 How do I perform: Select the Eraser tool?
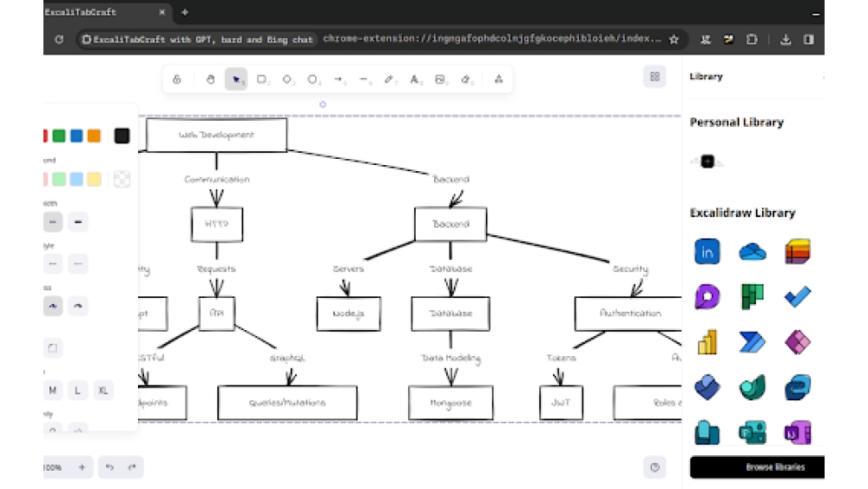(466, 79)
